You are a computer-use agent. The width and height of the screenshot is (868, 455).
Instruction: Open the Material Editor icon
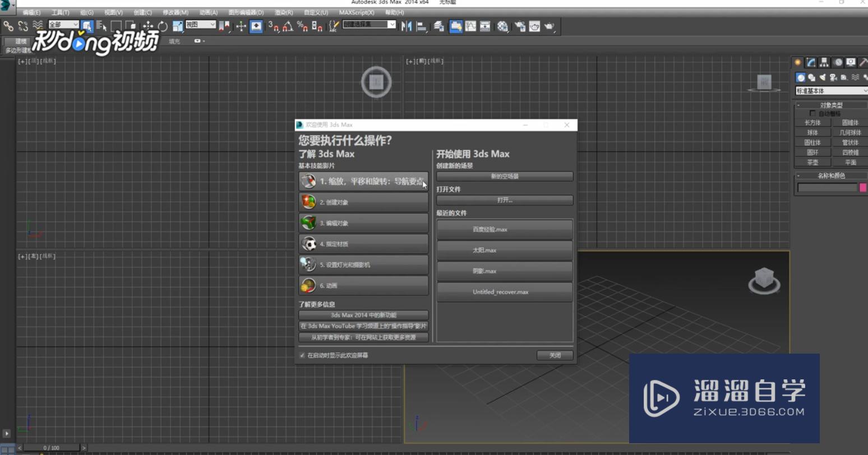tap(502, 26)
